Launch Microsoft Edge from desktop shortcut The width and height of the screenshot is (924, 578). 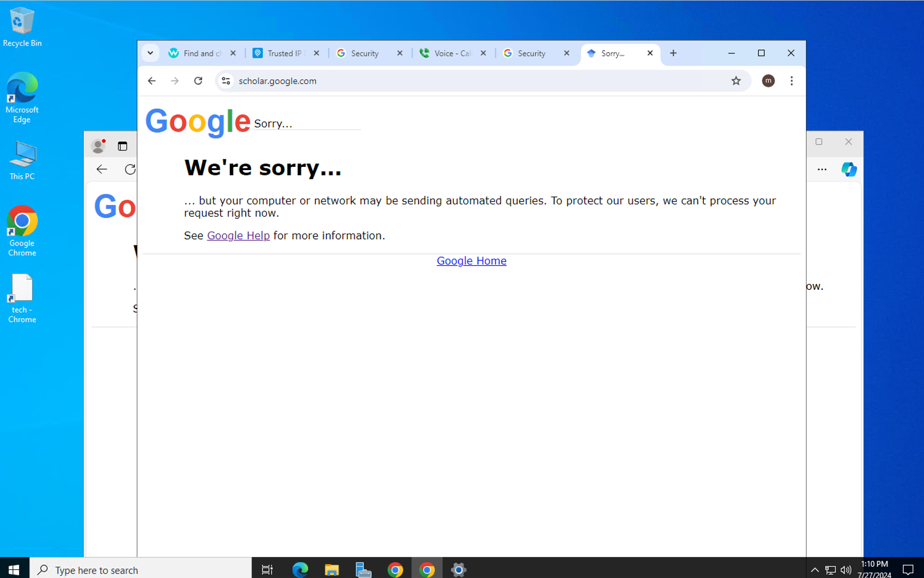tap(22, 97)
